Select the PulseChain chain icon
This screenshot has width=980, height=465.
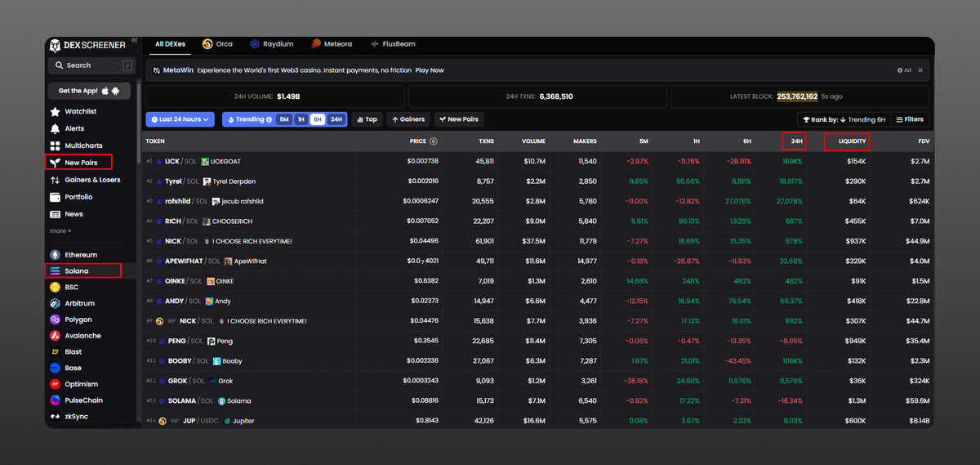[56, 400]
